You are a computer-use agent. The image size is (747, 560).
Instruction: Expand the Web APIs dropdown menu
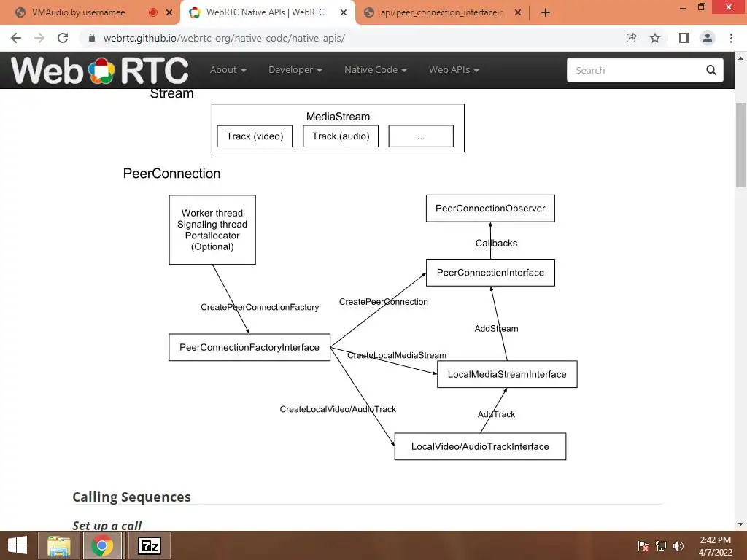point(454,69)
